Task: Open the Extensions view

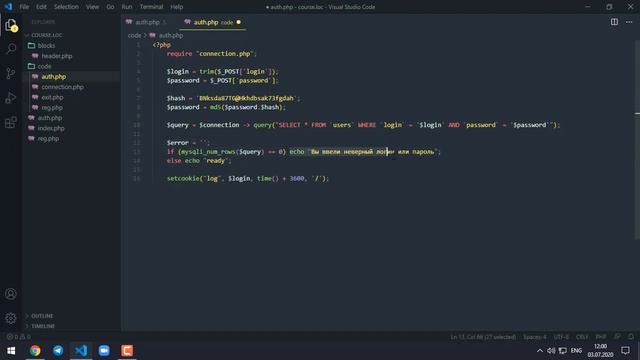Action: pos(11,122)
